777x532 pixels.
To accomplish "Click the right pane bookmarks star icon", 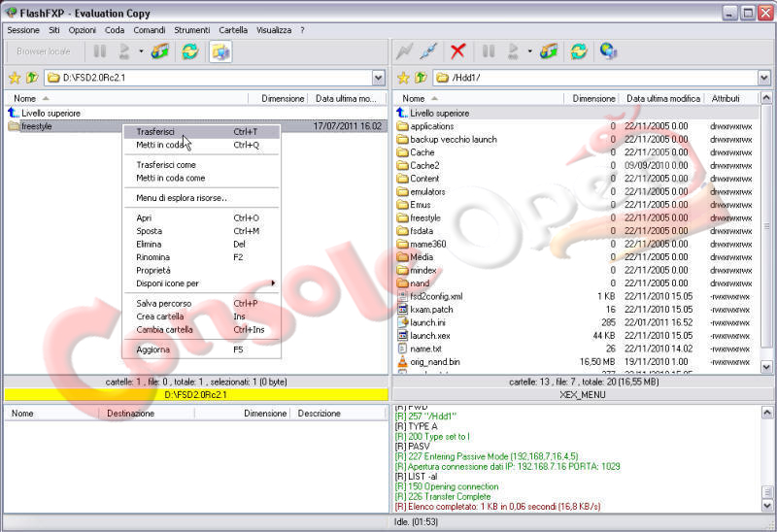I will 403,78.
